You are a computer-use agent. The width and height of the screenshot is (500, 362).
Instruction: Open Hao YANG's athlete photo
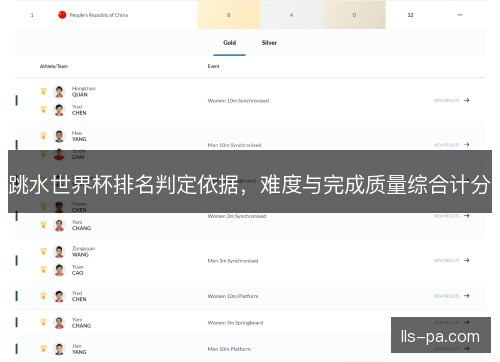[59, 136]
